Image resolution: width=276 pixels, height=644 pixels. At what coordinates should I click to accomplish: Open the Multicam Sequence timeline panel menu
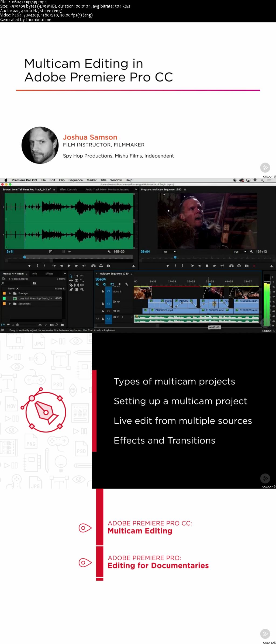point(132,274)
